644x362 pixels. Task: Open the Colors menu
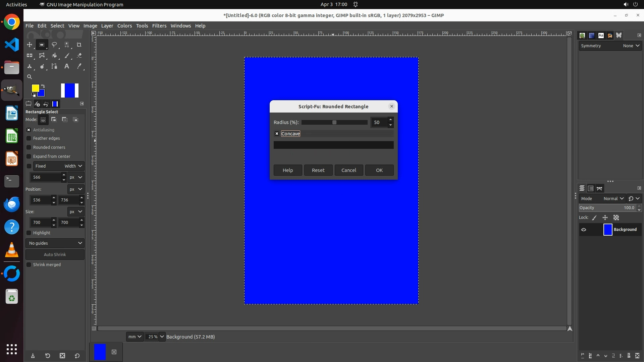point(124,26)
